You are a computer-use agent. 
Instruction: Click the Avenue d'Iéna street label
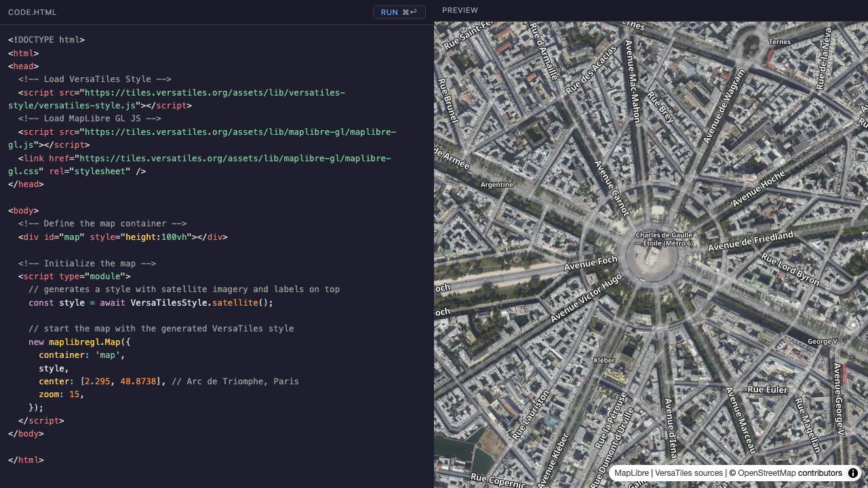(x=671, y=428)
